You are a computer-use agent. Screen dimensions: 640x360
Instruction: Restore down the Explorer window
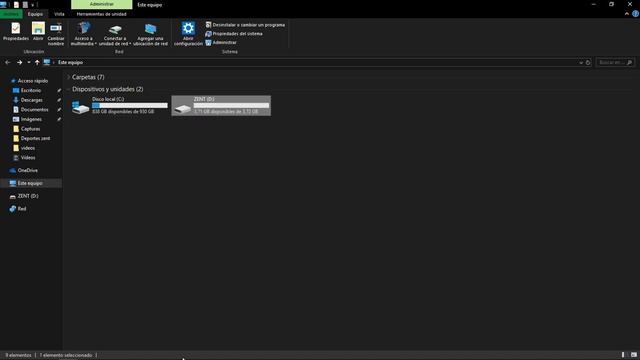[611, 4]
